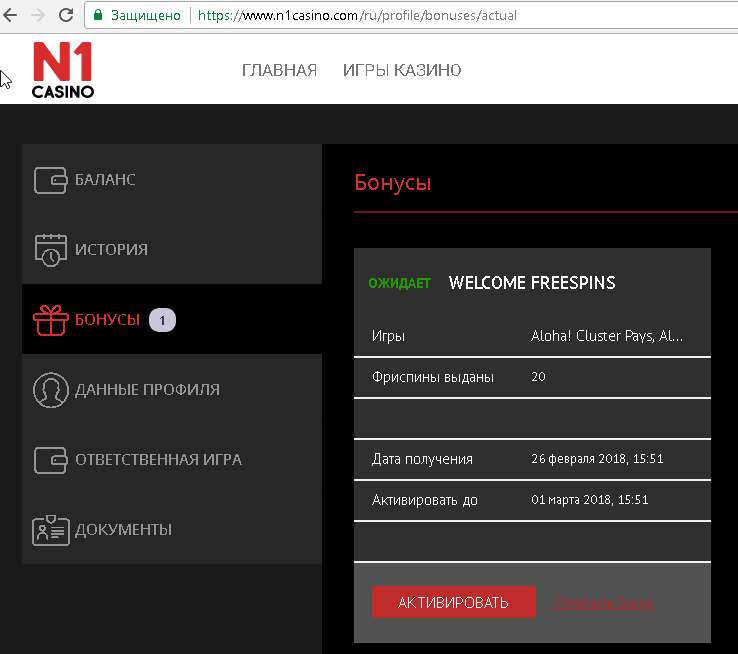Click the red Активировать button

click(453, 602)
